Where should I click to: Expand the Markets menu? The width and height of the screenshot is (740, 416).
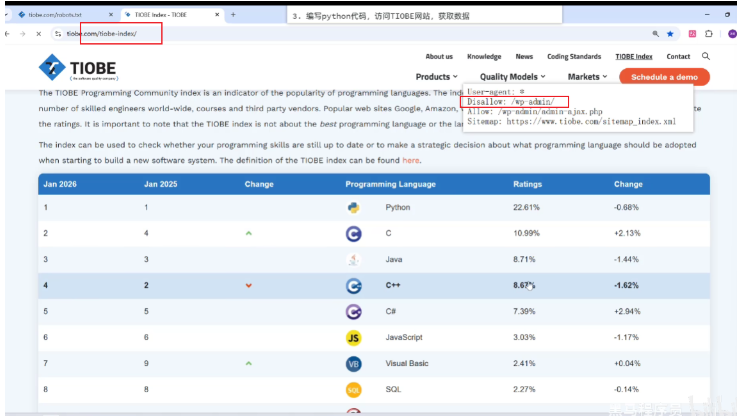pyautogui.click(x=587, y=76)
